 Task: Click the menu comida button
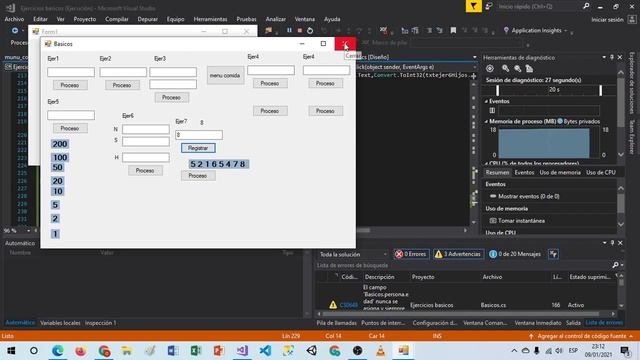[225, 76]
